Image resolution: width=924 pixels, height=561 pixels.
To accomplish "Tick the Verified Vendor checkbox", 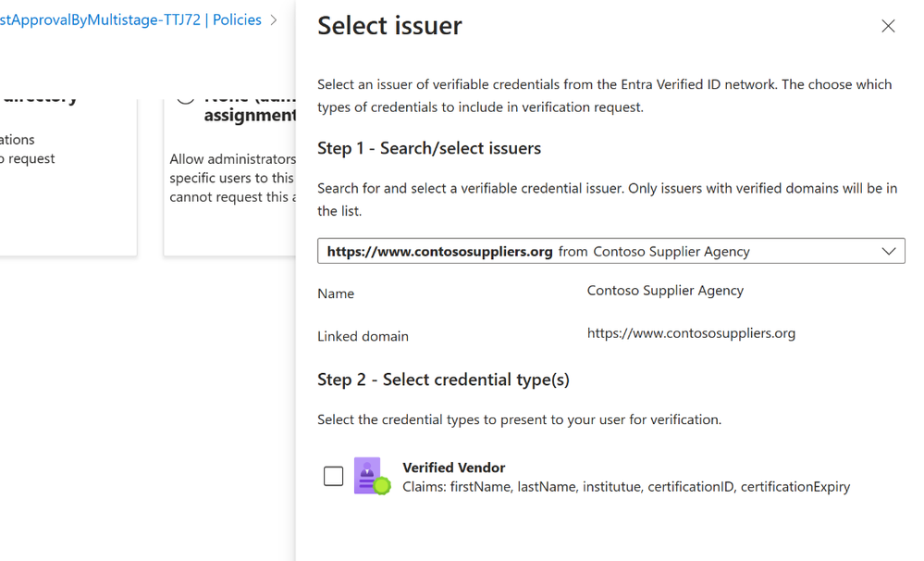I will [334, 476].
